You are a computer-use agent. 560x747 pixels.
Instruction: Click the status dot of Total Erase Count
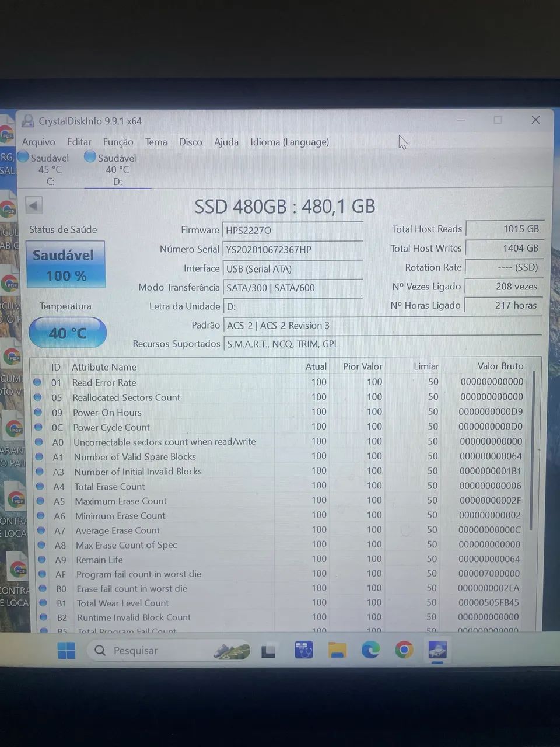(x=41, y=486)
